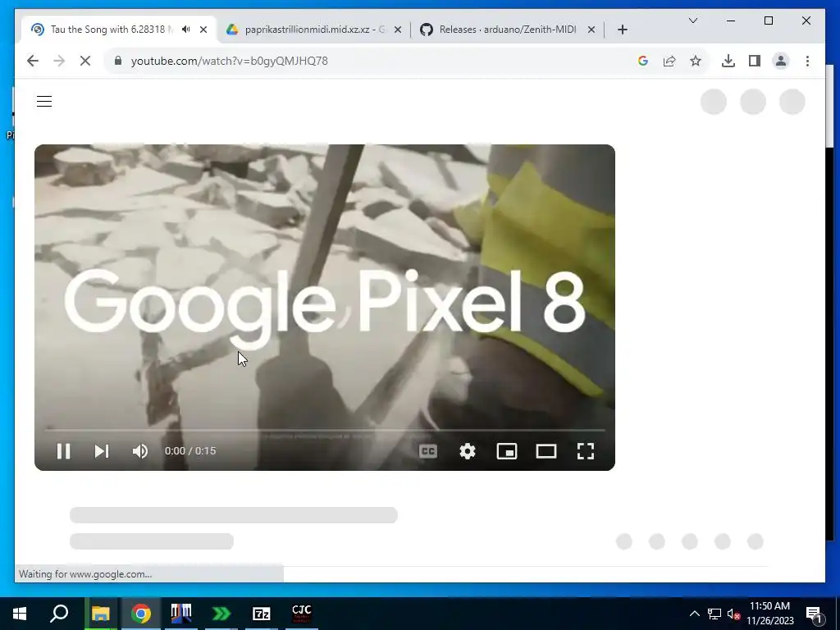Enter fullscreen video mode
This screenshot has height=630, width=840.
point(586,451)
